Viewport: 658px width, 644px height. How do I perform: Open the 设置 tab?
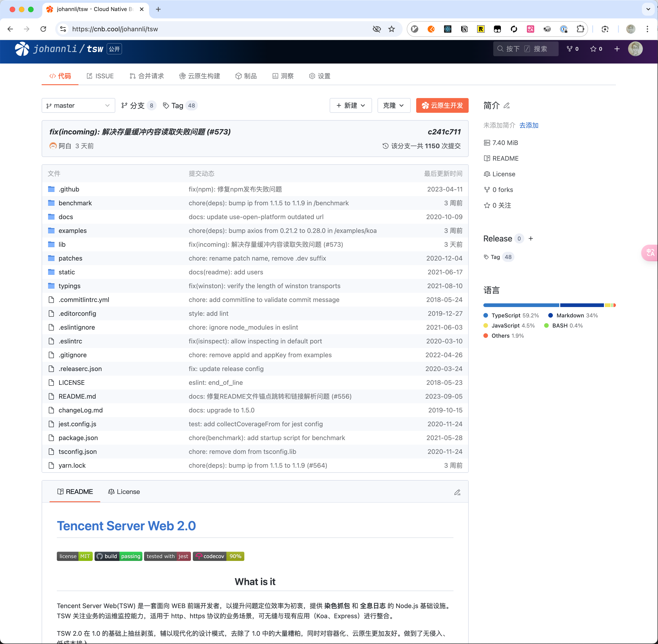pos(320,76)
